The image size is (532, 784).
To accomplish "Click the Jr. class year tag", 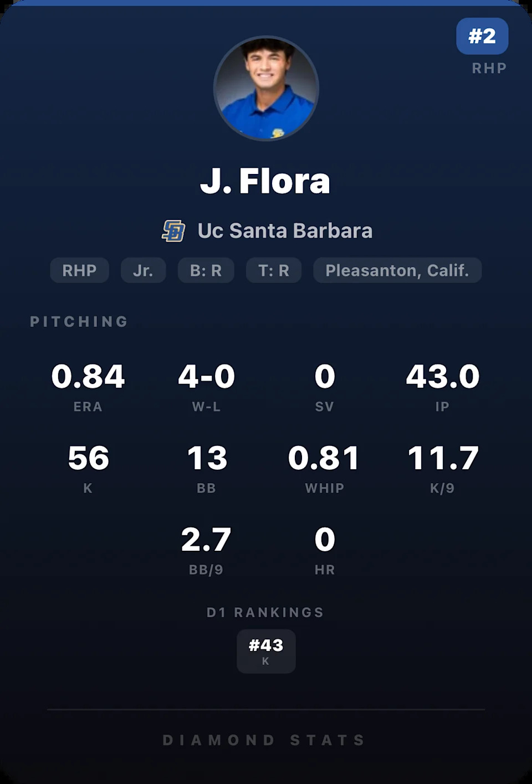I will (x=143, y=270).
